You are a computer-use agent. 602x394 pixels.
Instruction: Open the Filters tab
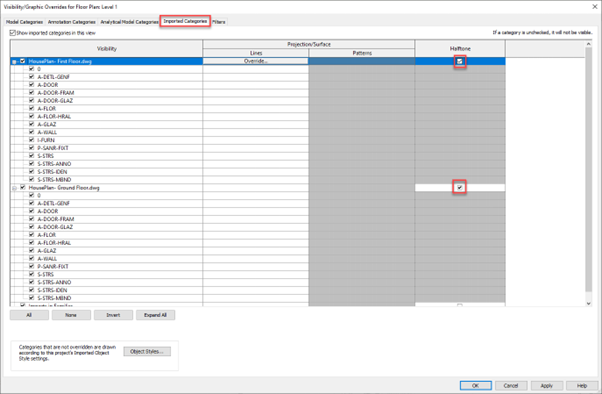tap(219, 22)
